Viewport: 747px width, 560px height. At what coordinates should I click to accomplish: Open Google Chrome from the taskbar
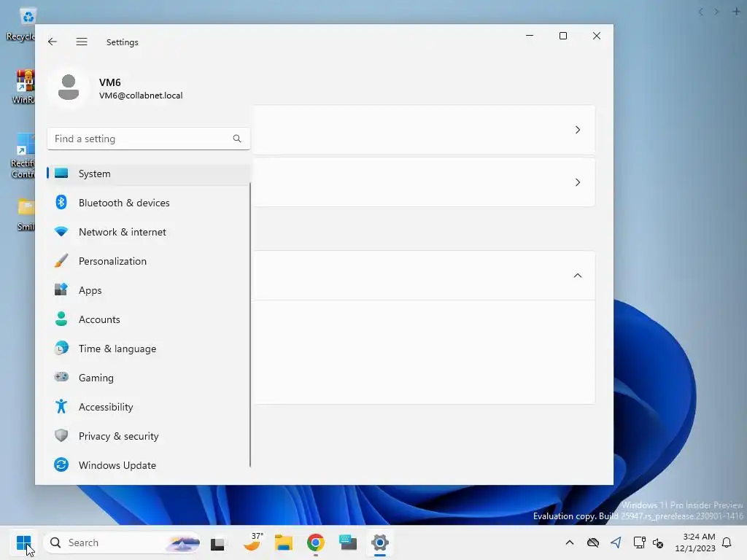pos(315,542)
